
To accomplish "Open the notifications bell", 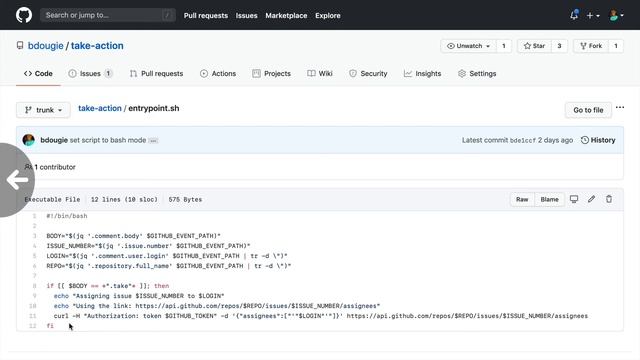I will tap(574, 15).
